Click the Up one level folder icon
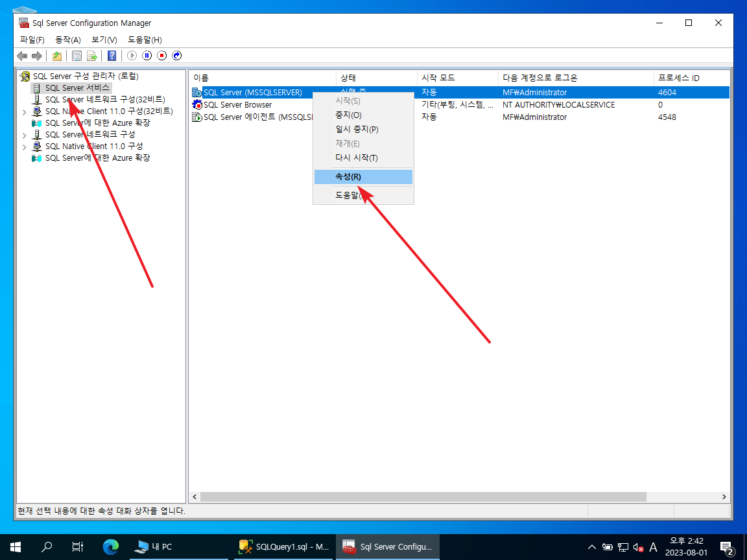 (x=57, y=56)
